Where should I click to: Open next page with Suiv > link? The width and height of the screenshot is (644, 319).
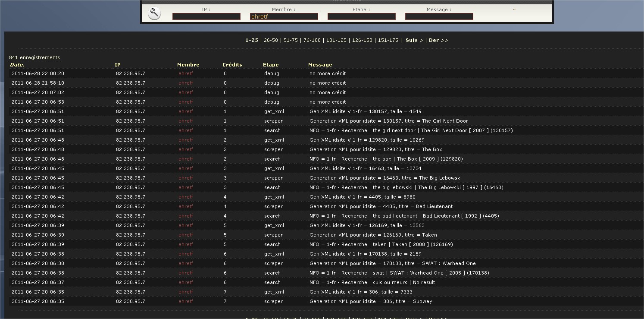pos(414,40)
